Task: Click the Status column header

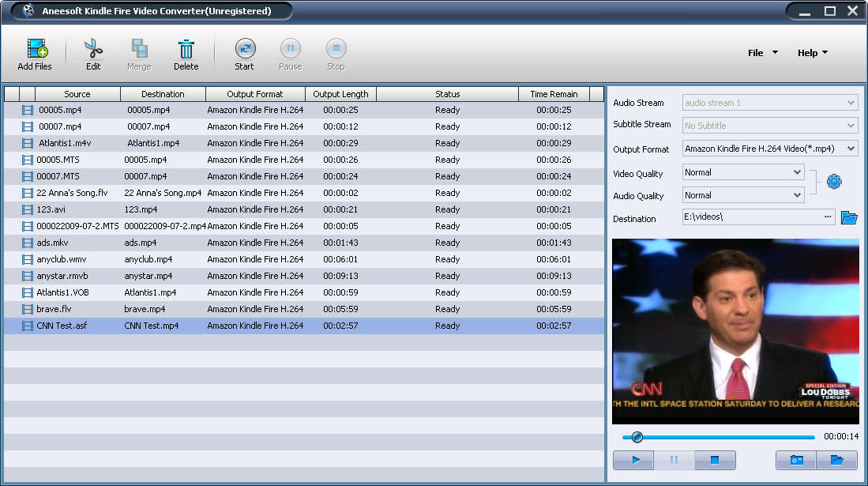Action: [x=447, y=94]
